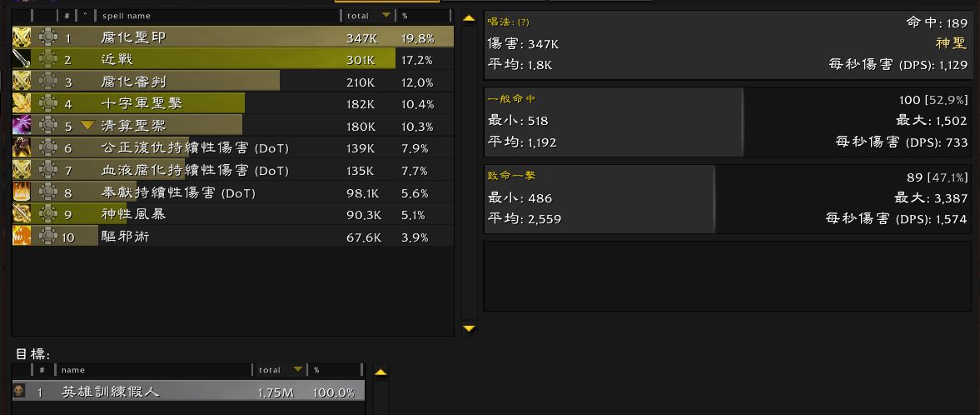Image resolution: width=980 pixels, height=415 pixels.
Task: Click target icon beside 十字軍聖擊
Action: pyautogui.click(x=48, y=103)
